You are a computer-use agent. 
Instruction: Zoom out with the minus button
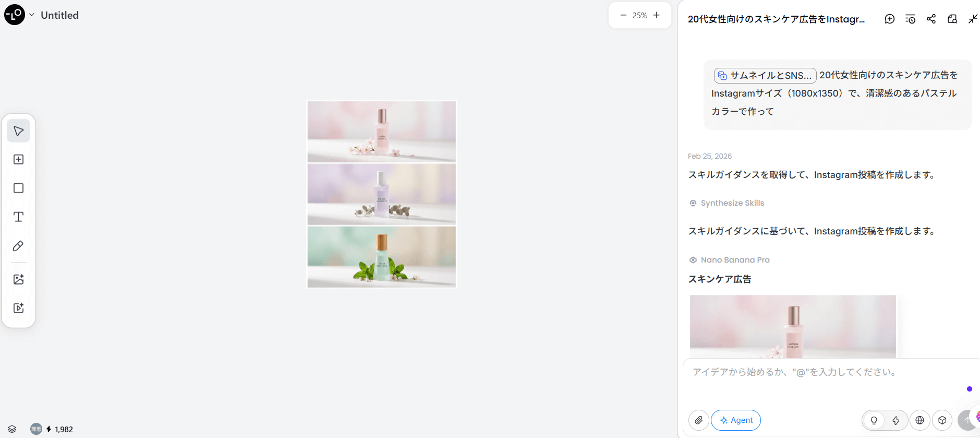tap(623, 15)
